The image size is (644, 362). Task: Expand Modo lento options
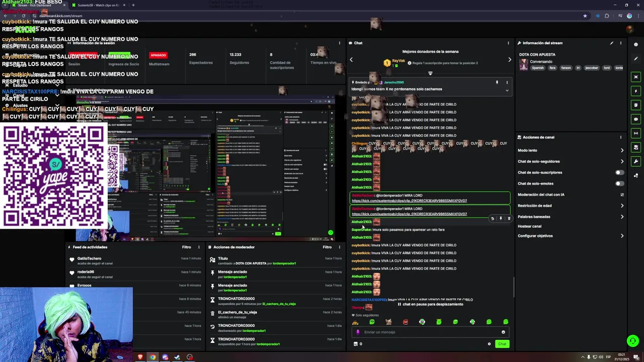click(622, 150)
